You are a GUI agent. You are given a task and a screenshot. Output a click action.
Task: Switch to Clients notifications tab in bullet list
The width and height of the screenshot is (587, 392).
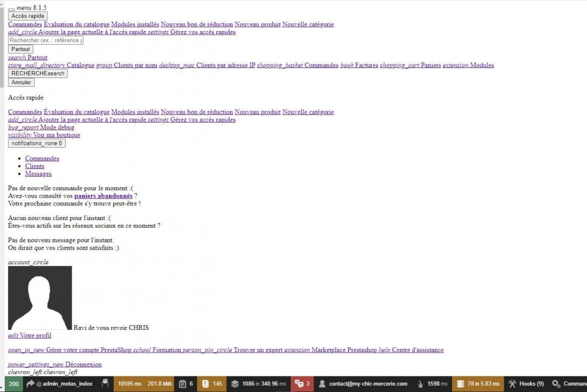click(35, 166)
